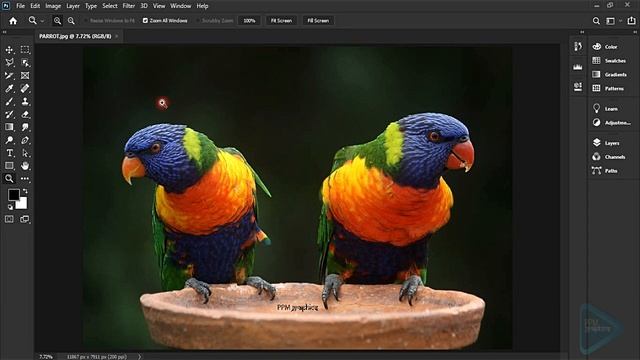
Task: Select the Rectangle shape tool
Action: click(9, 166)
